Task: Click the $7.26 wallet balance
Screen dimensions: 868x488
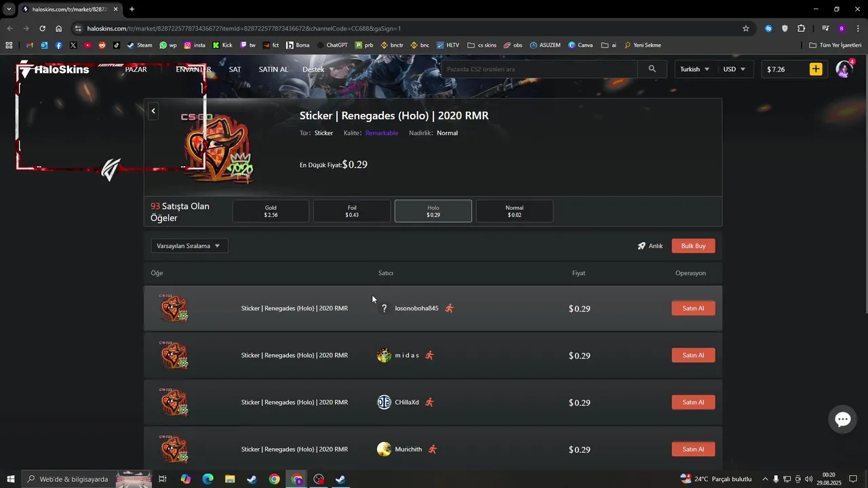Action: click(776, 69)
